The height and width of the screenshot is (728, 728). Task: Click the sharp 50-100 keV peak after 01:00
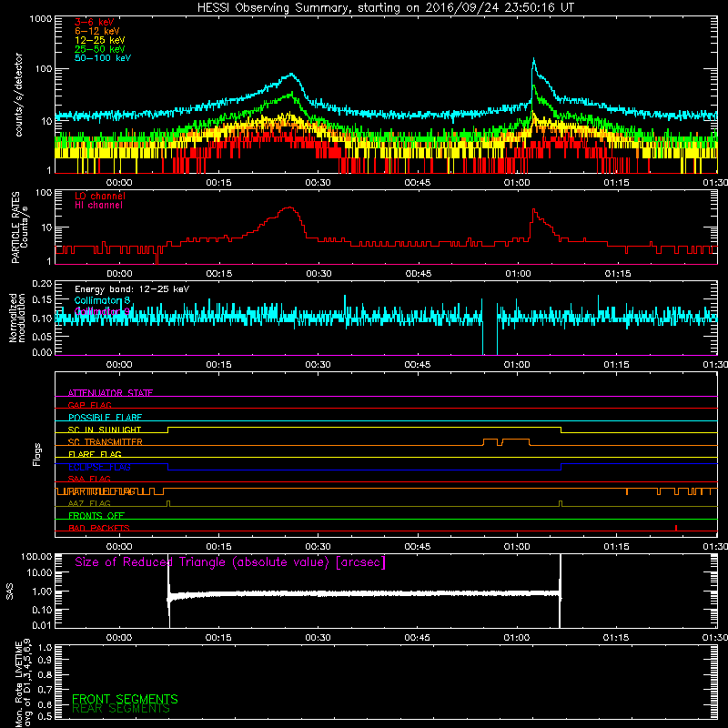tap(534, 59)
